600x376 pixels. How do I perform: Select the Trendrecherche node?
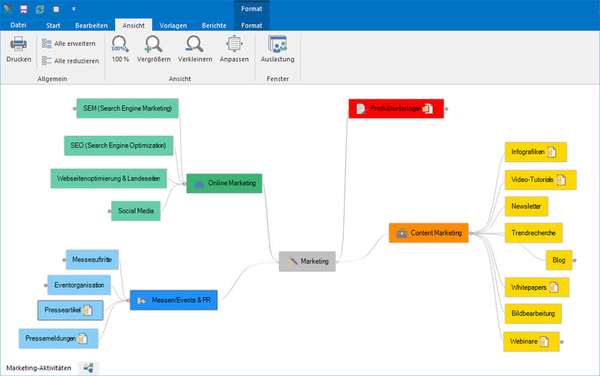534,233
